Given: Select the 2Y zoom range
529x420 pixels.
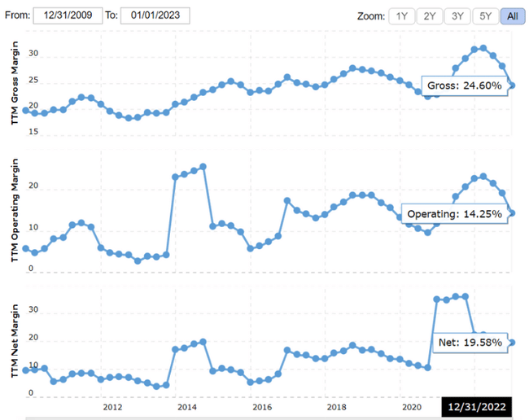Looking at the screenshot, I should [429, 16].
